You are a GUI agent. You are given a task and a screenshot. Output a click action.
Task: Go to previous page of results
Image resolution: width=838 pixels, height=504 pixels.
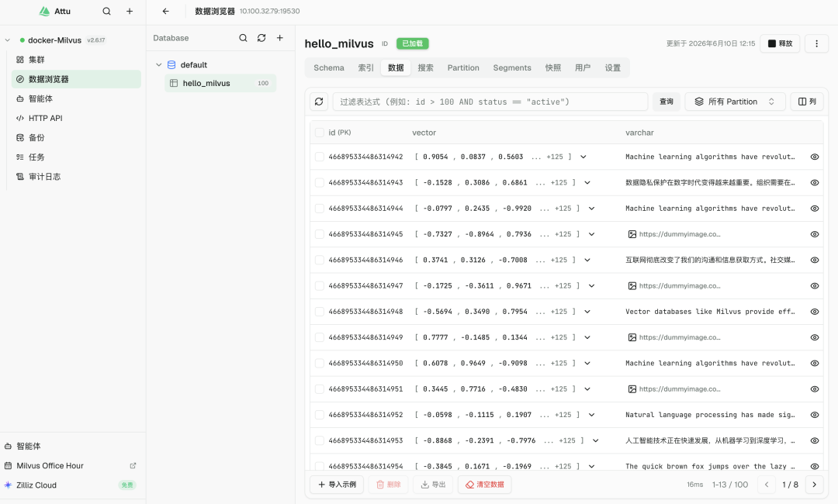[767, 485]
